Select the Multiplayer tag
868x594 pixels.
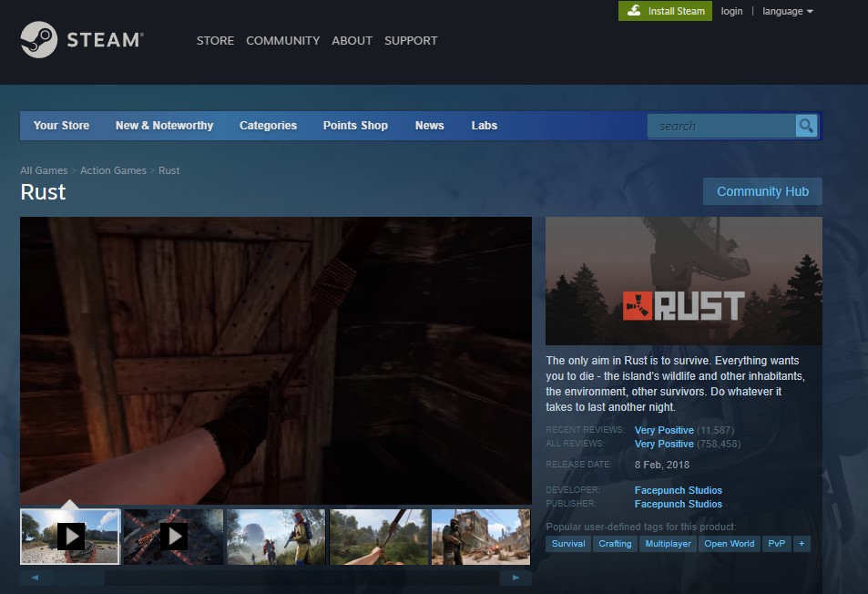pyautogui.click(x=668, y=544)
